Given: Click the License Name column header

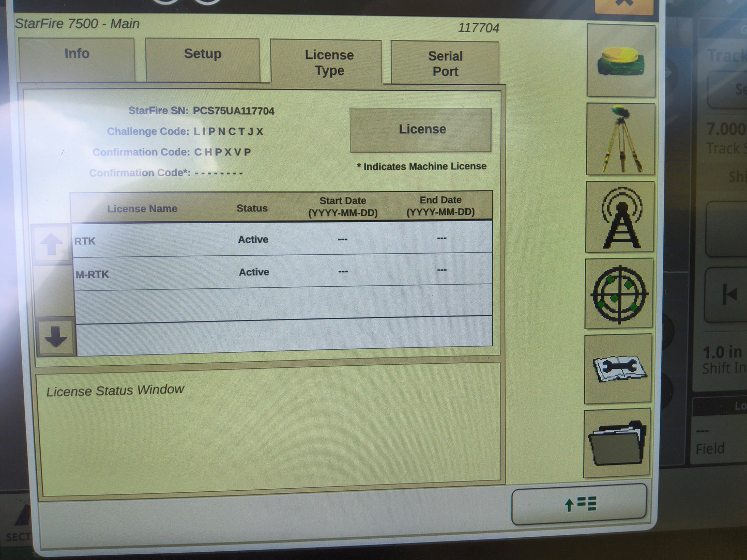Looking at the screenshot, I should (142, 209).
